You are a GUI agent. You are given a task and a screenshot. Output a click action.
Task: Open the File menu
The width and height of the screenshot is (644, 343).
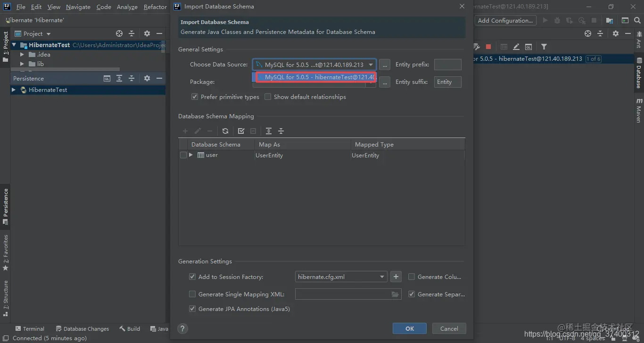(21, 7)
